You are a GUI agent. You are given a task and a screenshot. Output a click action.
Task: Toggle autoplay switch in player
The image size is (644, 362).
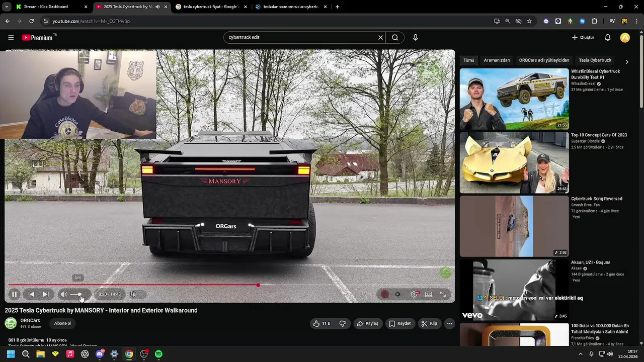tap(397, 294)
